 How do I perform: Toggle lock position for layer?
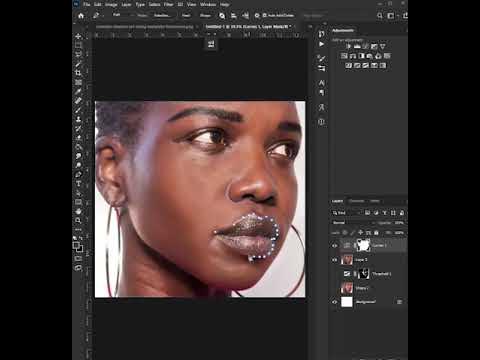[360, 233]
